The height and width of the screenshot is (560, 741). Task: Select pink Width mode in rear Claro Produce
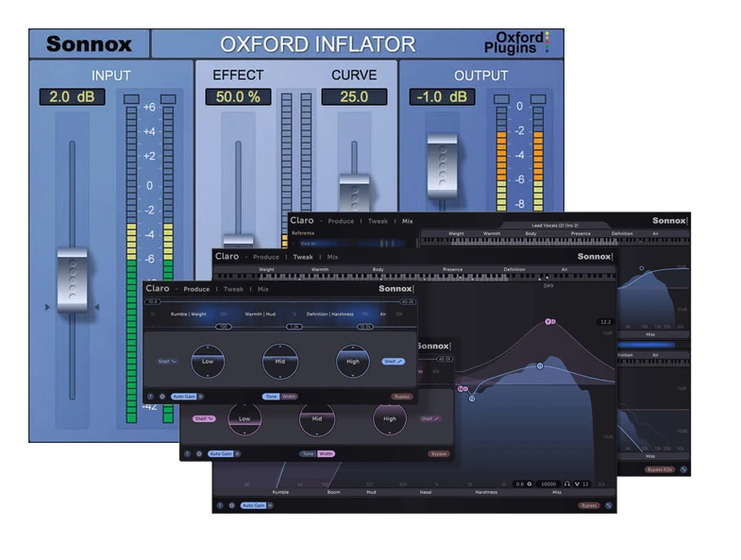pos(326,453)
